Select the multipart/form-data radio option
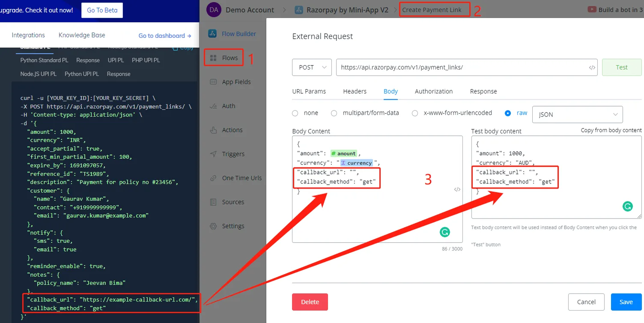The width and height of the screenshot is (644, 323). [334, 113]
